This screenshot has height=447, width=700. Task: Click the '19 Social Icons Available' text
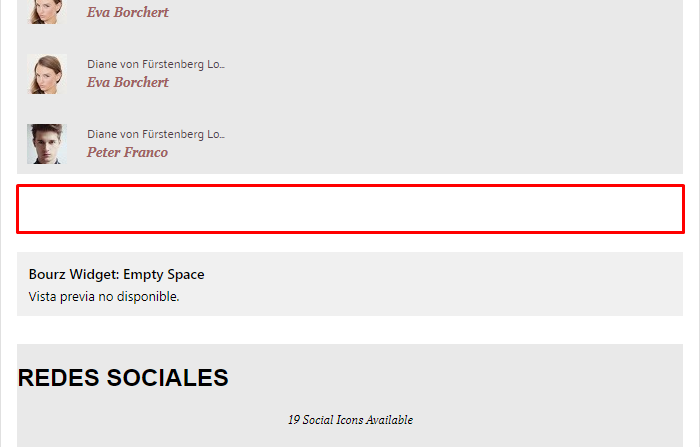click(x=350, y=420)
